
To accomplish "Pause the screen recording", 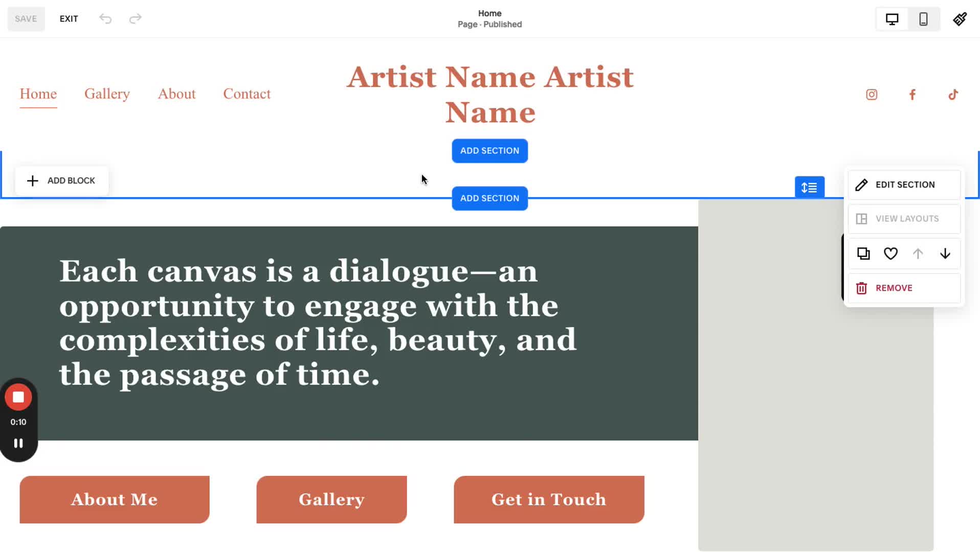I will [x=18, y=443].
